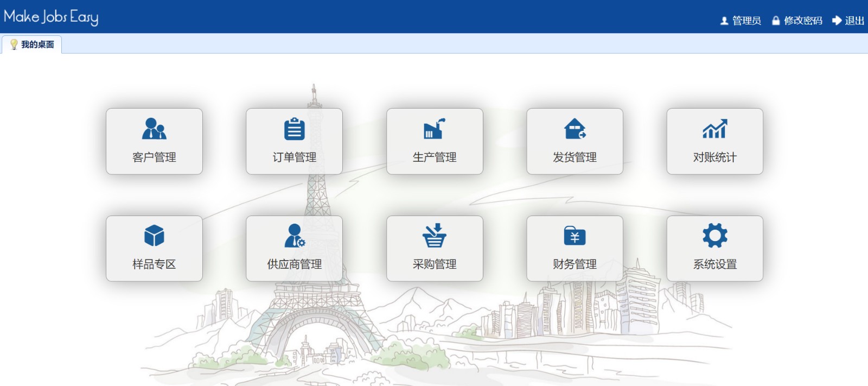This screenshot has width=868, height=386.
Task: Open the 客户管理 customer management icon
Action: [x=154, y=129]
